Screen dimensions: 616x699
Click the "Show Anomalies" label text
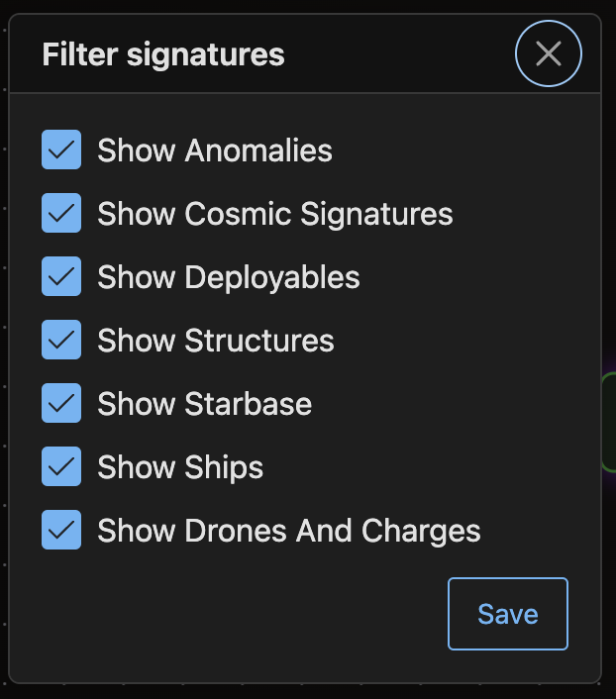[x=215, y=150]
